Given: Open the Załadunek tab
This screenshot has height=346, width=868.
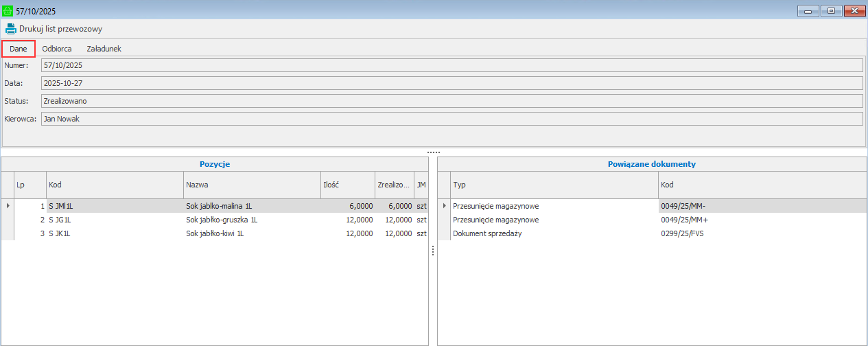Looking at the screenshot, I should (104, 49).
